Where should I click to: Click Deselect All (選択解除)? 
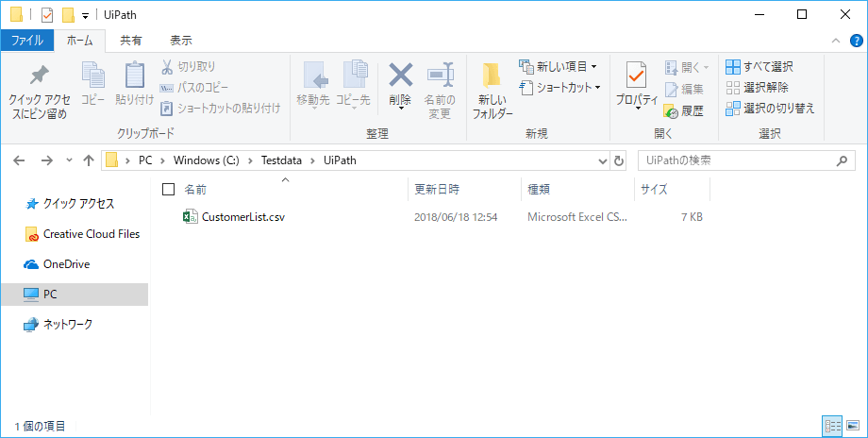click(x=757, y=88)
